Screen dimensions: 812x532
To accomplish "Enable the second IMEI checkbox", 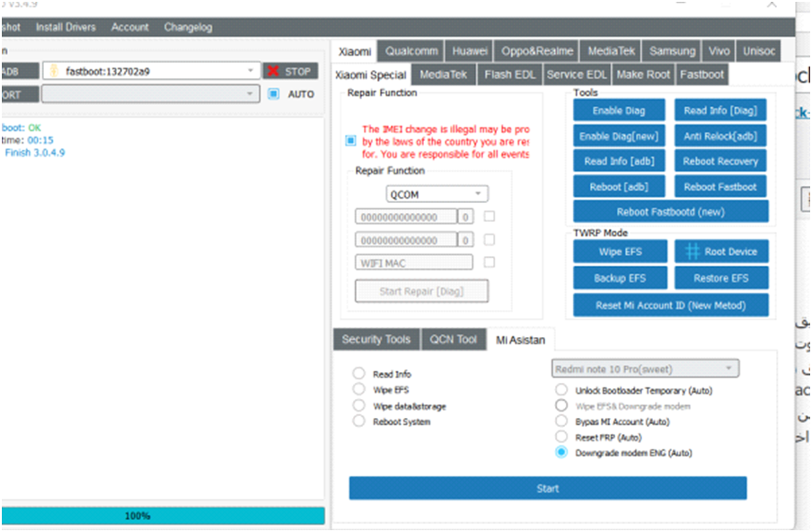I will coord(489,239).
